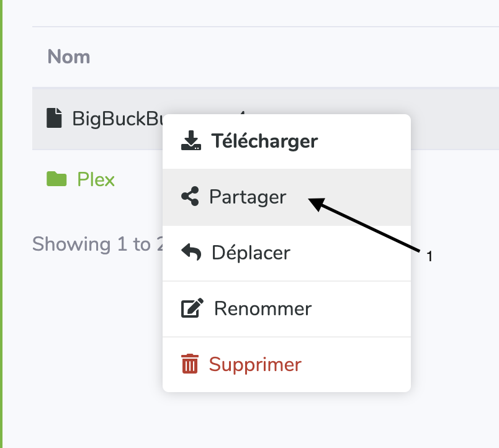Screen dimensions: 499x448
Task: Sort by the Nom column header
Action: point(69,57)
